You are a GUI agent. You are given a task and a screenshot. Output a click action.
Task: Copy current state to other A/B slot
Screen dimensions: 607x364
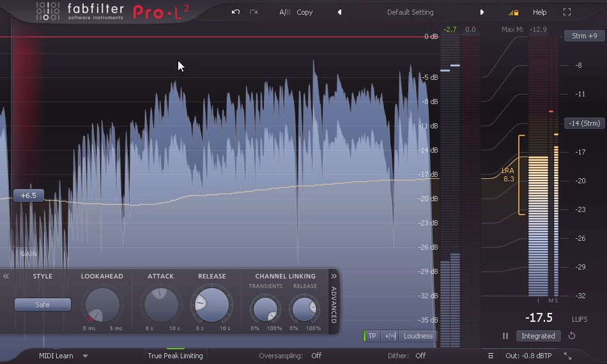pyautogui.click(x=304, y=12)
